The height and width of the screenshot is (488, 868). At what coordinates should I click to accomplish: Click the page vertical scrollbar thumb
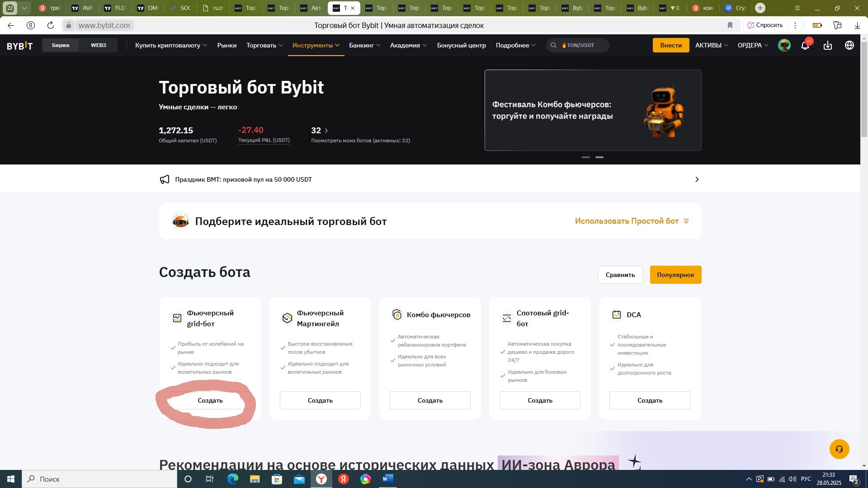pyautogui.click(x=864, y=89)
